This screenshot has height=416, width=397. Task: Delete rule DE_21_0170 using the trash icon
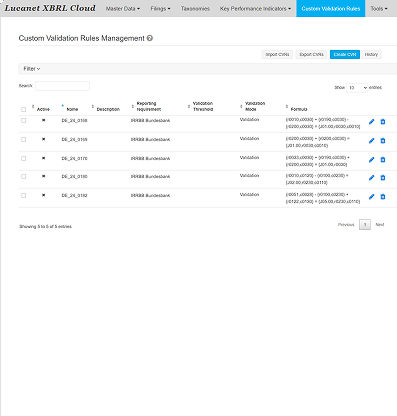pos(383,160)
